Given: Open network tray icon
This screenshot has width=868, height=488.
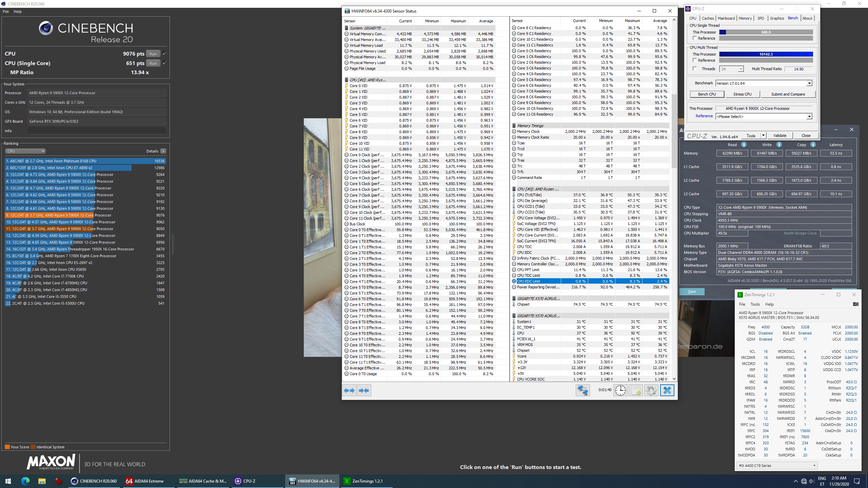Looking at the screenshot, I should (x=804, y=481).
